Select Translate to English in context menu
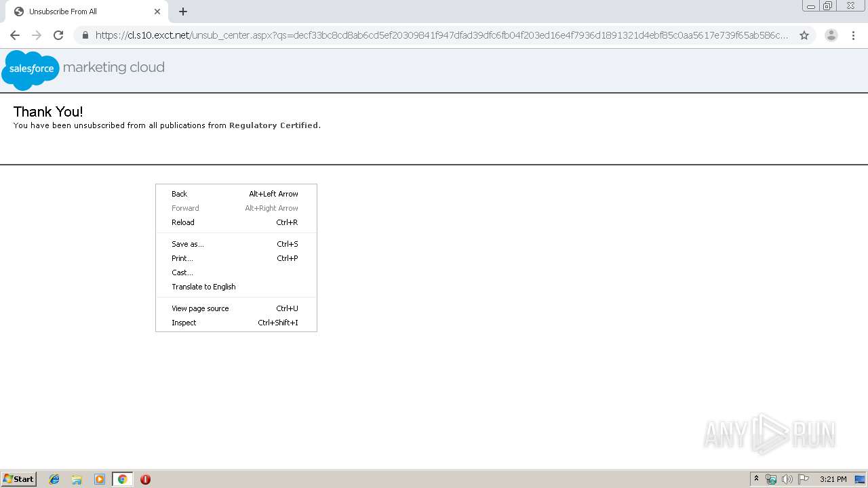868x488 pixels. click(x=236, y=287)
